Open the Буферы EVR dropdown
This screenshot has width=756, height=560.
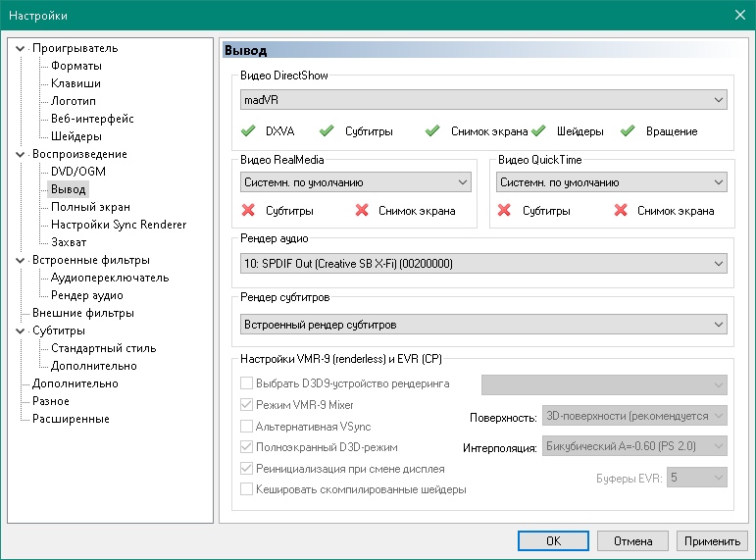pos(697,478)
